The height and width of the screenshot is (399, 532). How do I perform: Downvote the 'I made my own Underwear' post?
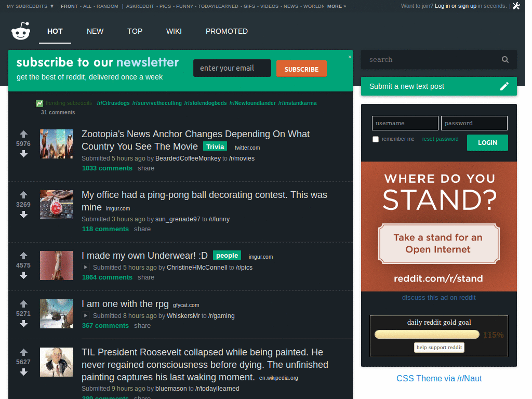(23, 275)
